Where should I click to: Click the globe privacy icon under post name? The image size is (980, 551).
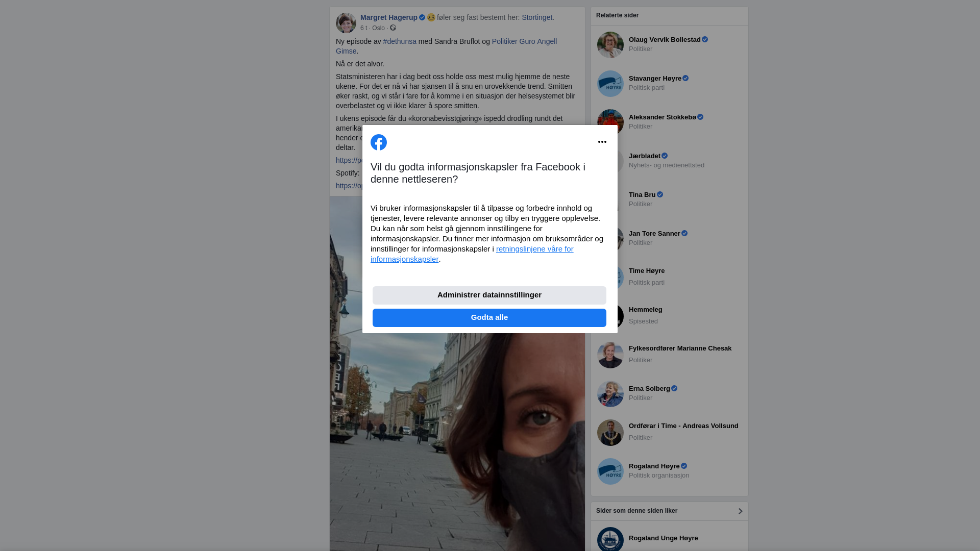393,28
